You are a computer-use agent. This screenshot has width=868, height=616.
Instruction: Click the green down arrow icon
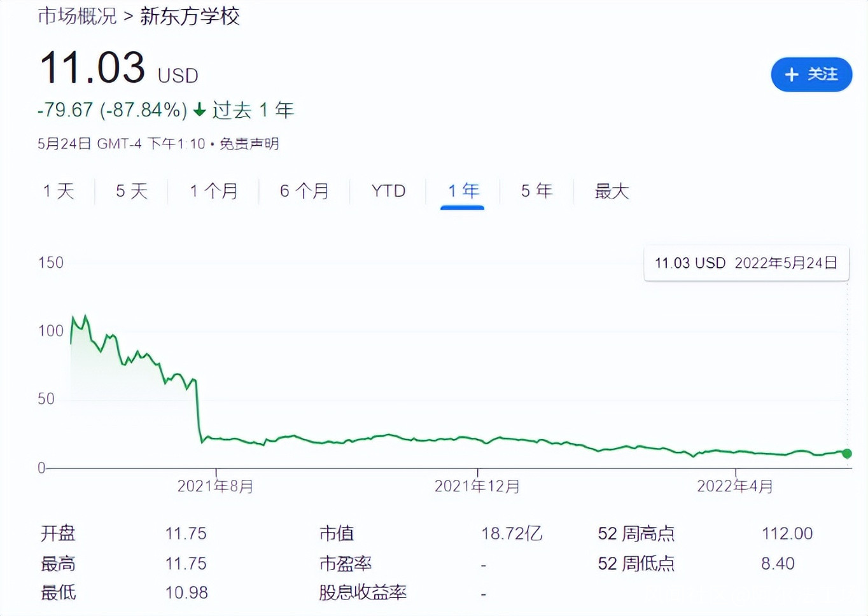pos(200,110)
